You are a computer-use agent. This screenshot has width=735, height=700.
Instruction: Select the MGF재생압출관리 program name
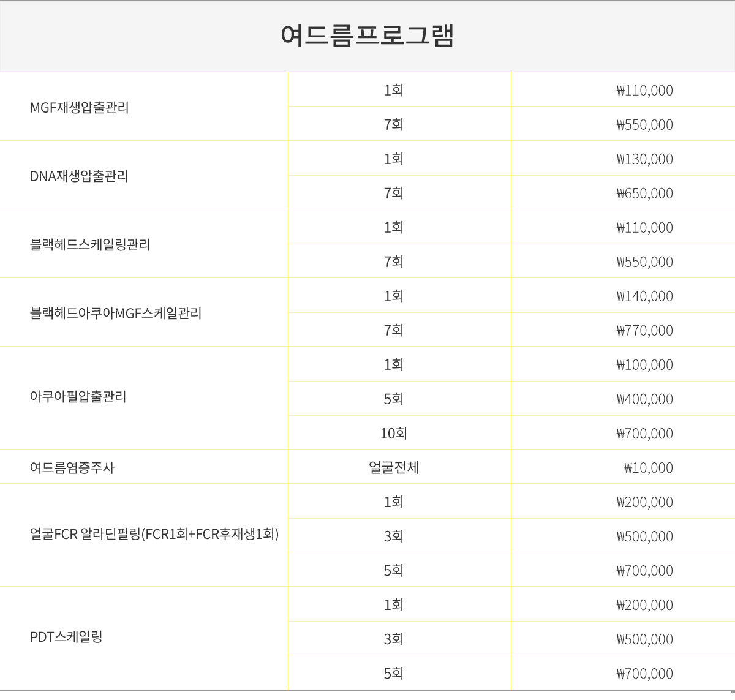click(x=80, y=108)
